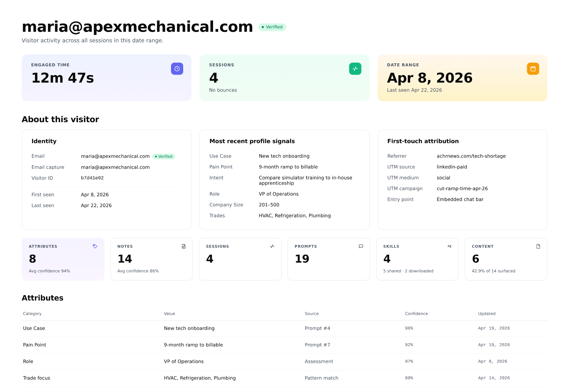569x392 pixels.
Task: Switch to the Notes tab tile
Action: pos(151,259)
